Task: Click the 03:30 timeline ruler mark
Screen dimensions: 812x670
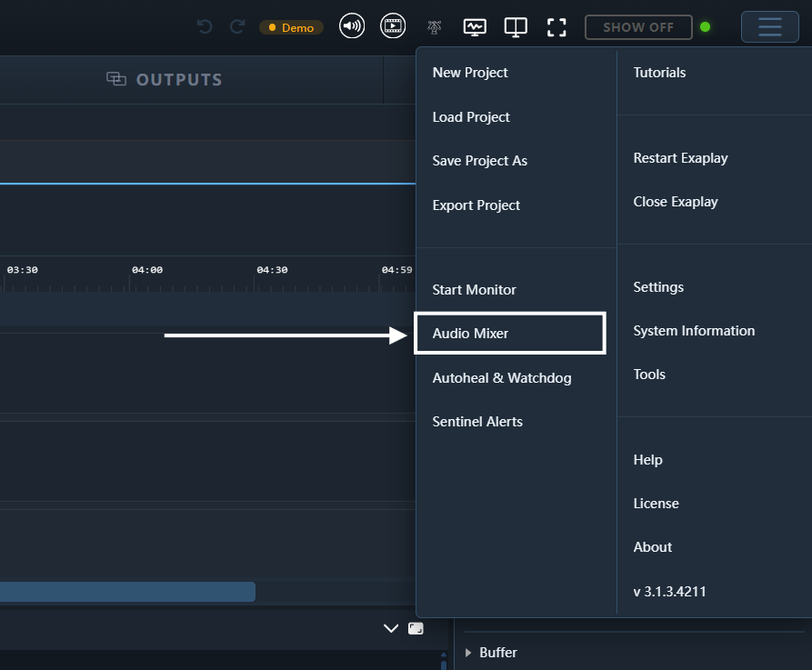Action: pos(22,270)
